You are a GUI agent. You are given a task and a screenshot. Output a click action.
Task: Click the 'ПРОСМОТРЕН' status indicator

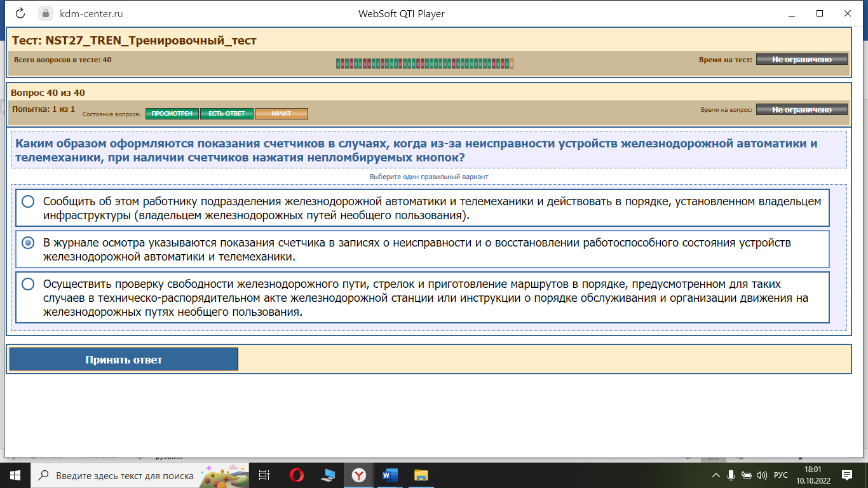[x=172, y=114]
